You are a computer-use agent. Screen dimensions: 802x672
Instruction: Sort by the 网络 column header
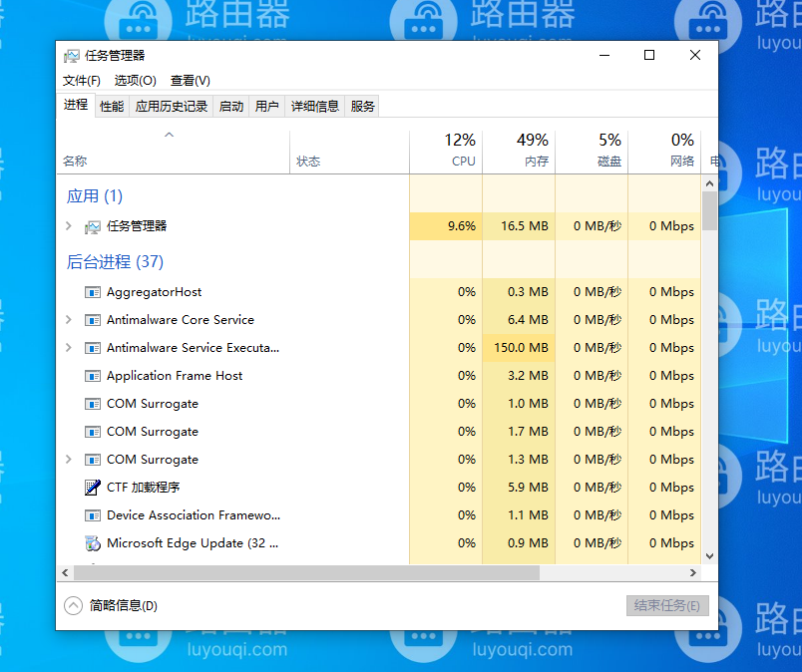(x=664, y=152)
